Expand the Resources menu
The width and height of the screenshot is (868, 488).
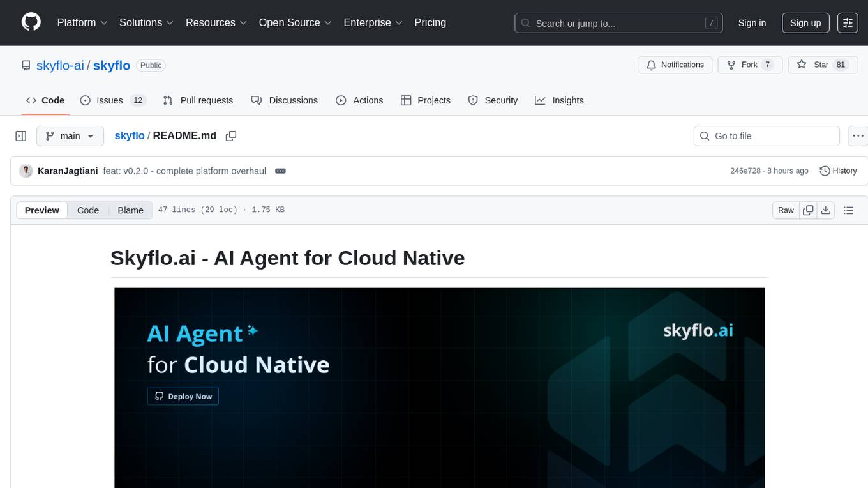tap(216, 22)
